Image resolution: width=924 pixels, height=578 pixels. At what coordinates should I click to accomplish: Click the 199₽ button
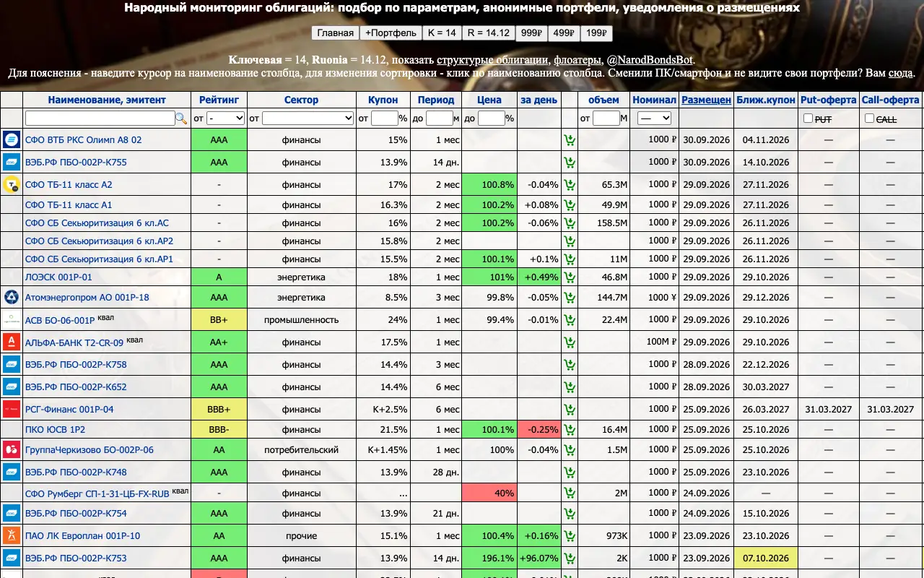click(596, 33)
